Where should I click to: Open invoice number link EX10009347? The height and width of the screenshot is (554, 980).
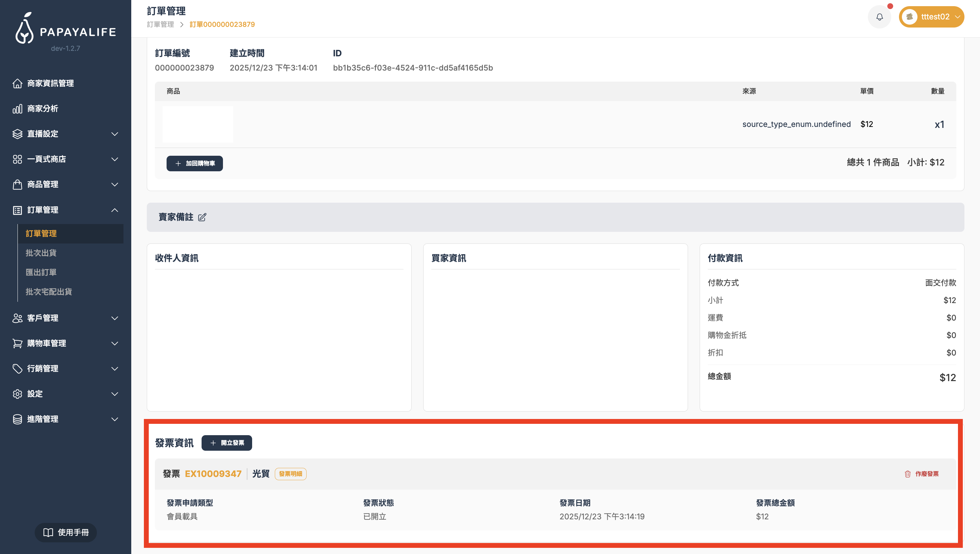[x=213, y=474]
